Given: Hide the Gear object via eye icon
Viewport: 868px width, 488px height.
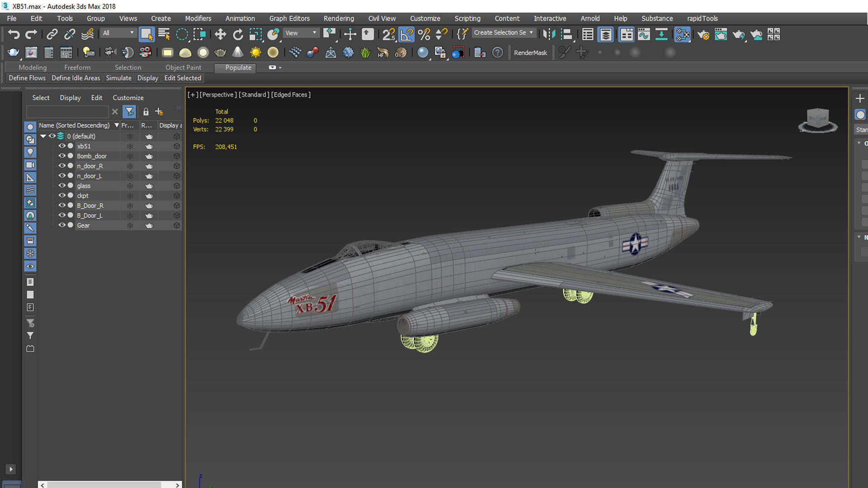Looking at the screenshot, I should (62, 225).
